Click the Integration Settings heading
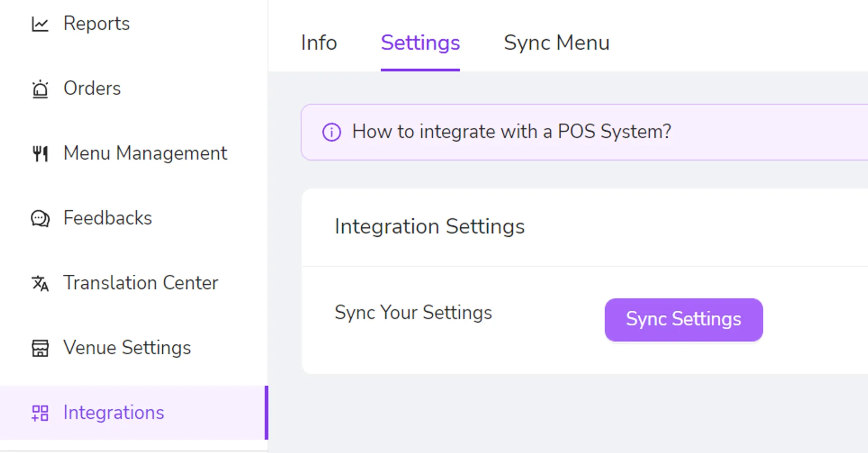868x453 pixels. 429,226
